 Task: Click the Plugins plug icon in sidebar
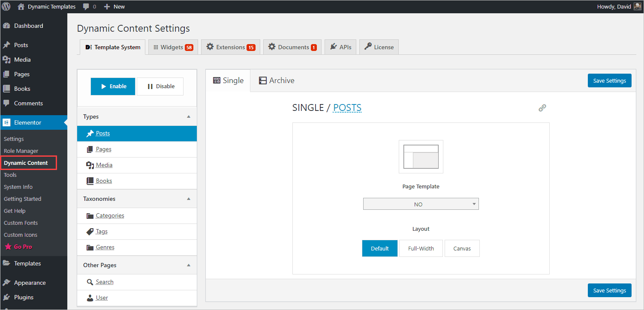[x=6, y=297]
